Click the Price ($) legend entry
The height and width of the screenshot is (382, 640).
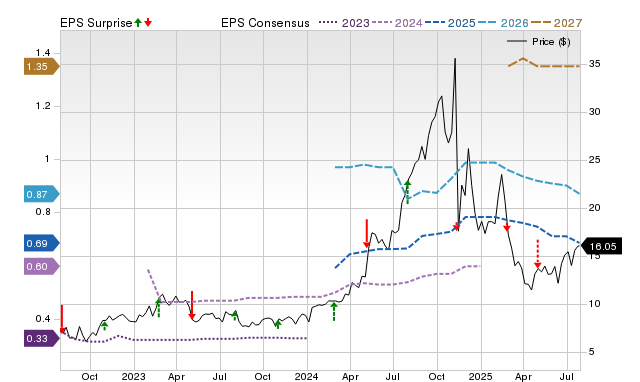coord(539,42)
